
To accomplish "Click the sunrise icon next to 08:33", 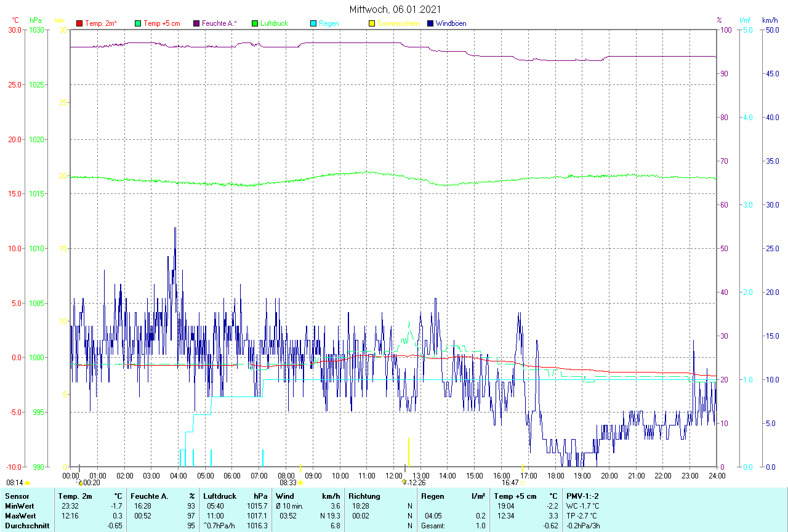I will pyautogui.click(x=300, y=483).
